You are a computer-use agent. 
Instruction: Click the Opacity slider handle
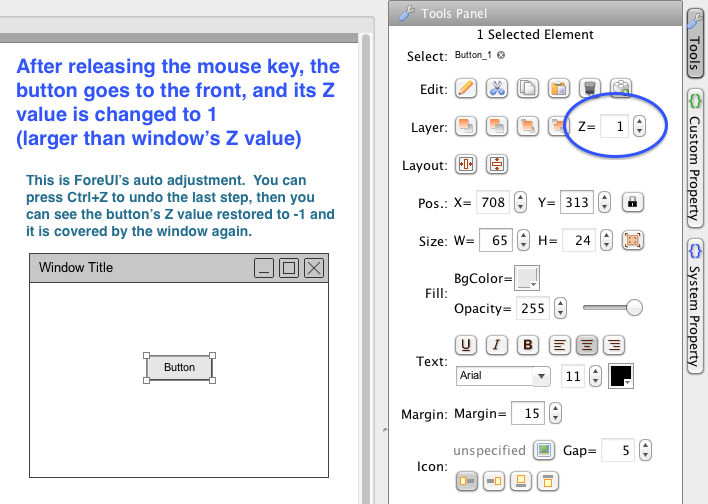633,308
